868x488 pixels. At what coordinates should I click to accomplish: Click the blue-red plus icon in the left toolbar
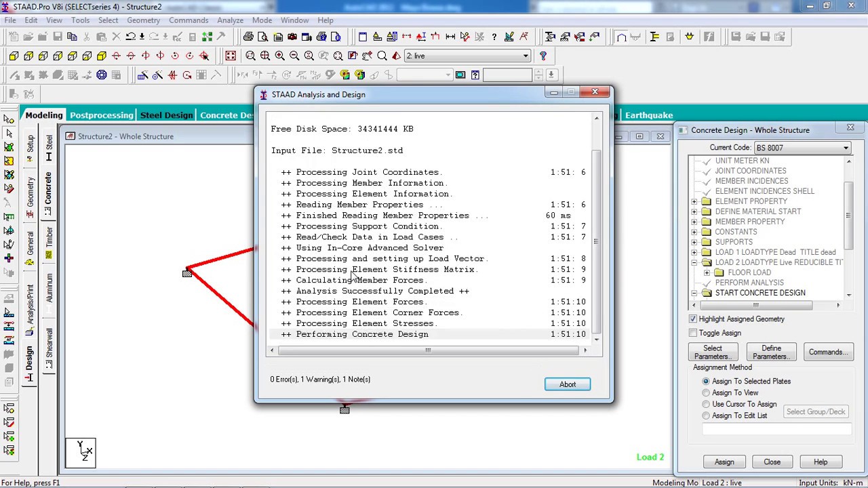click(x=9, y=258)
